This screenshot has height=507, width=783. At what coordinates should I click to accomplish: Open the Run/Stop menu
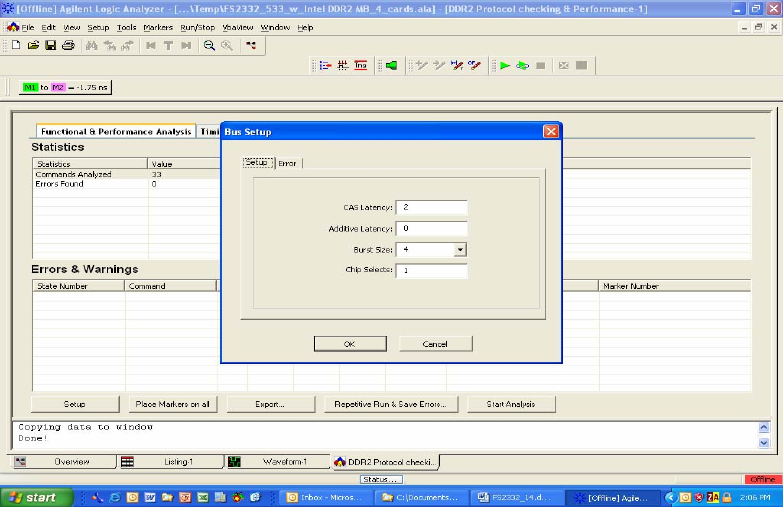point(197,27)
